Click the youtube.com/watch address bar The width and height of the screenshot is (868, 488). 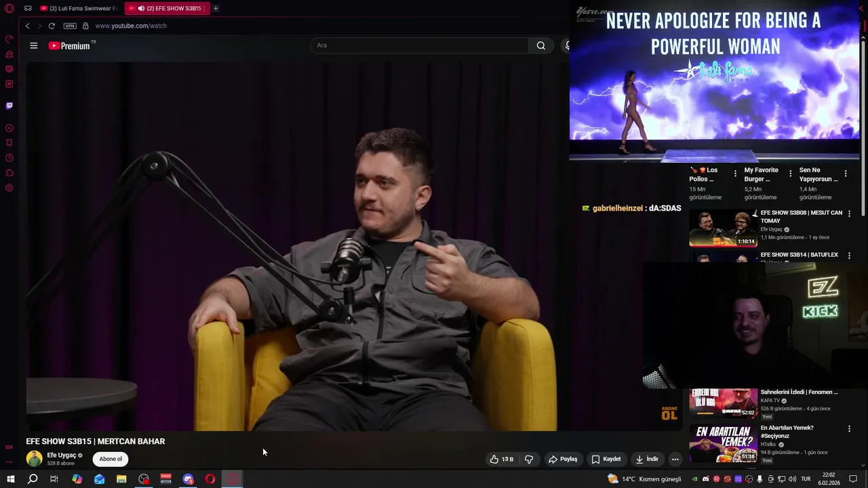click(x=131, y=26)
